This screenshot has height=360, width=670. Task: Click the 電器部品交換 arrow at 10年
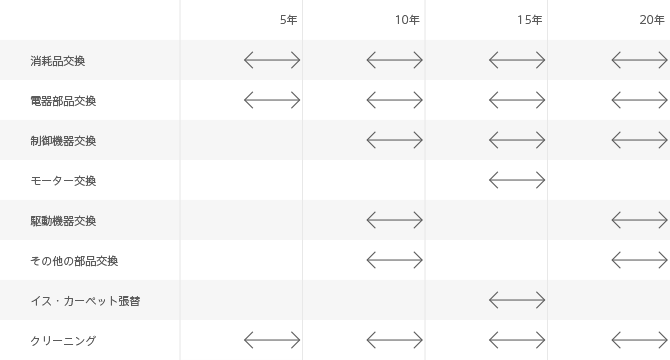[x=395, y=100]
